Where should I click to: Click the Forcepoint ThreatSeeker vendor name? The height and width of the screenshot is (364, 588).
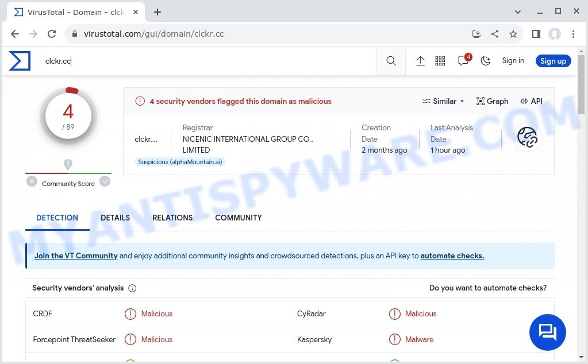tap(74, 340)
